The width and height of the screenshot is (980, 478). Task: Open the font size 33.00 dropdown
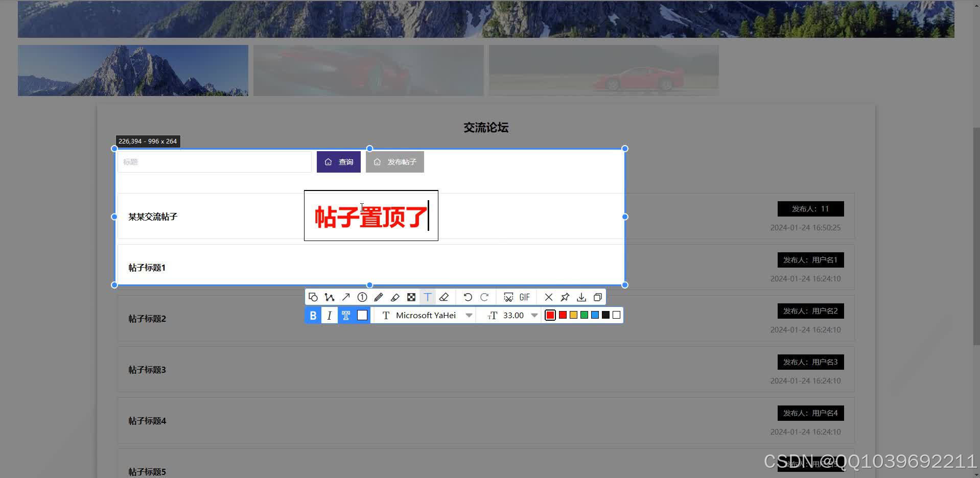pos(534,315)
